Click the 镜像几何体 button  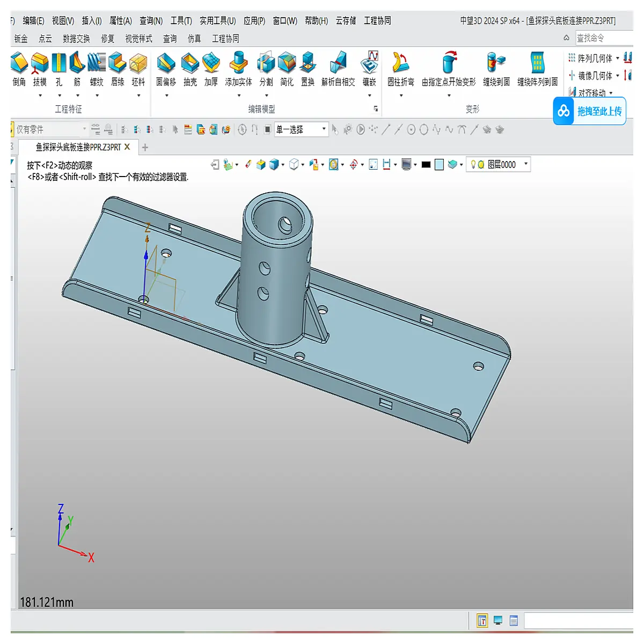click(590, 76)
